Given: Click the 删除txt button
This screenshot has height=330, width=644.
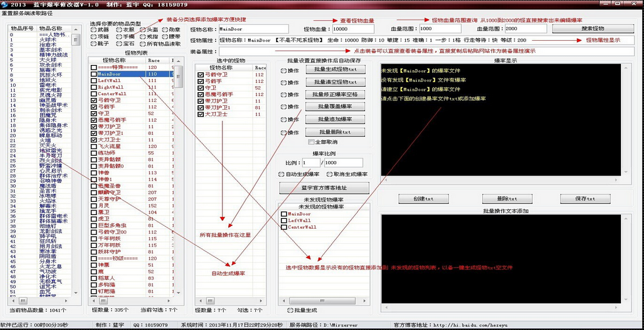Looking at the screenshot, I should coord(507,199).
